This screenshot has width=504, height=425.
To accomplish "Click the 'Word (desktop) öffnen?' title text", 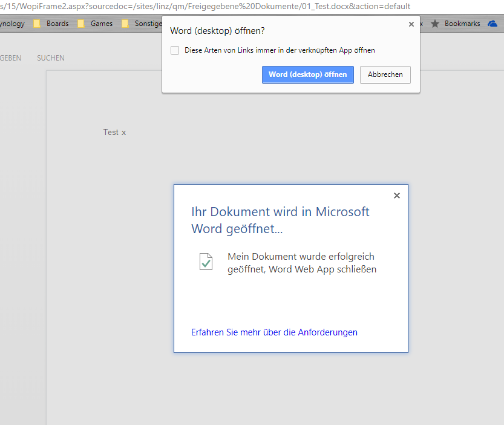I will [217, 31].
